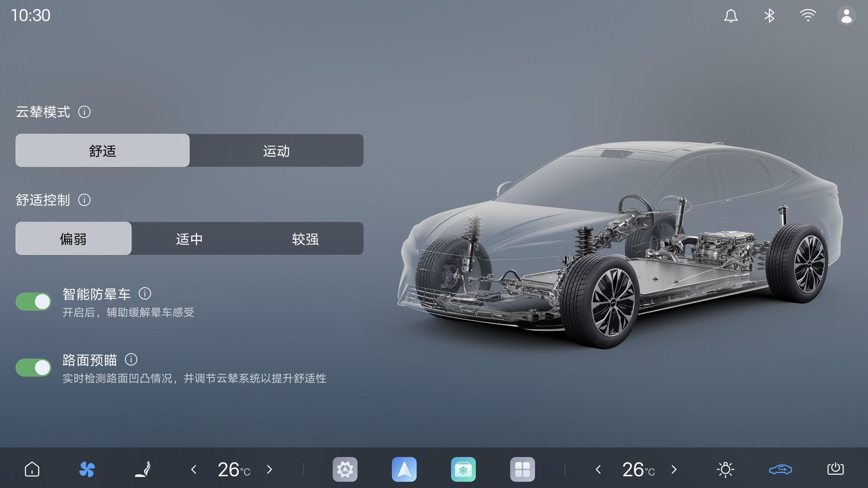Open the settings gear app
868x488 pixels.
tap(345, 469)
